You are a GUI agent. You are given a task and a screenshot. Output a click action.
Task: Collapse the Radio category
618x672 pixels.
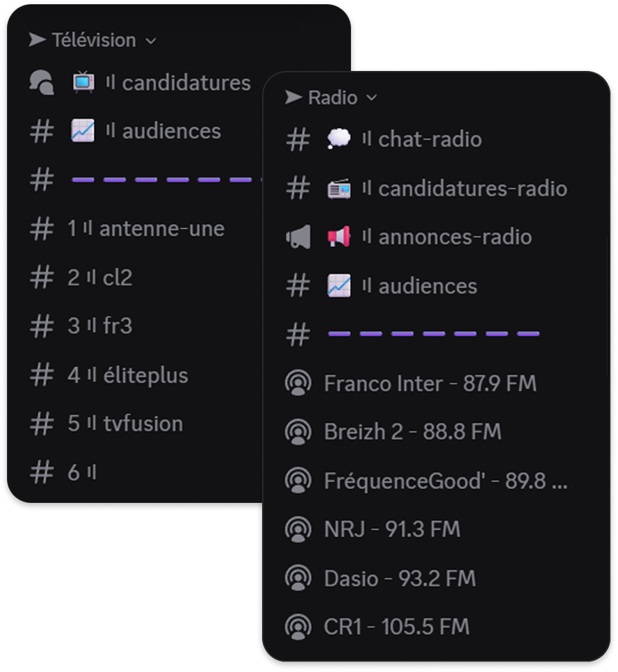coord(334,97)
